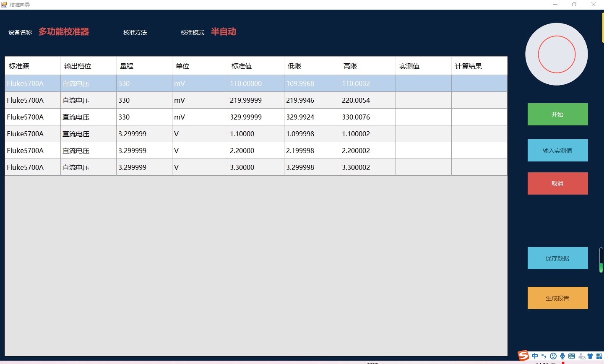Click the 低限 column header

coord(312,66)
